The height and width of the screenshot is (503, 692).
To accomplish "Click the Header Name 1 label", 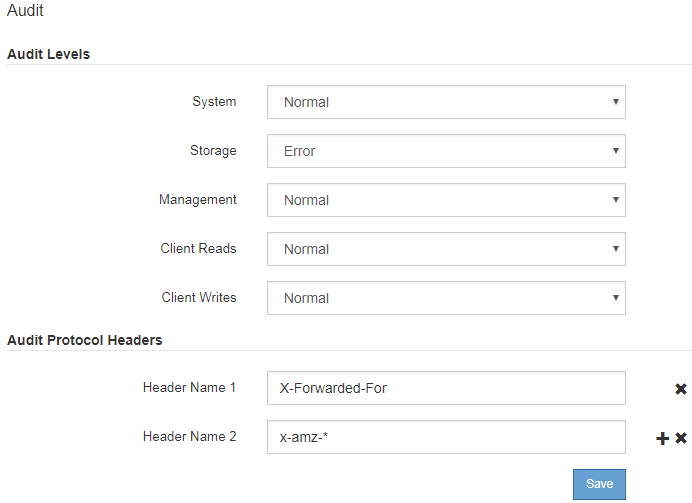I will (x=189, y=387).
